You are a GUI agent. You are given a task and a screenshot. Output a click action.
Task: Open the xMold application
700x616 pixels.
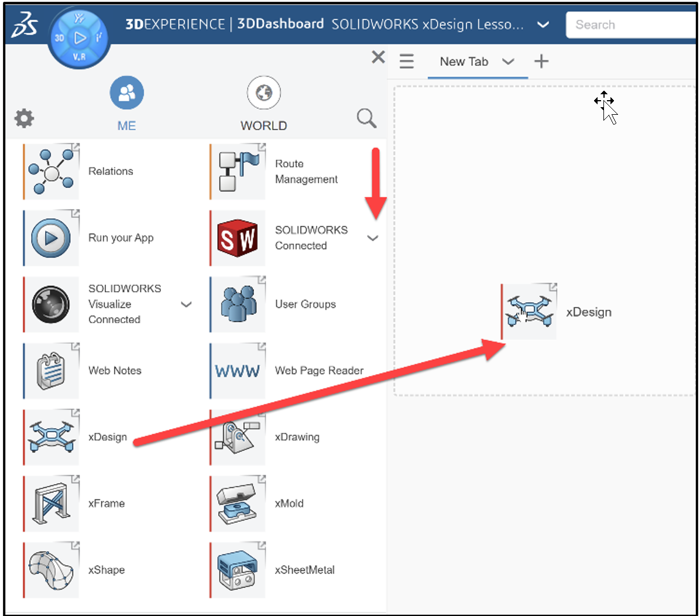(237, 503)
